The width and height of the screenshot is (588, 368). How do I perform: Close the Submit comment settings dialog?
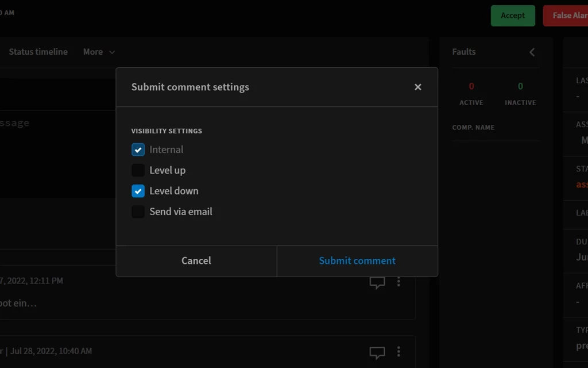[417, 87]
